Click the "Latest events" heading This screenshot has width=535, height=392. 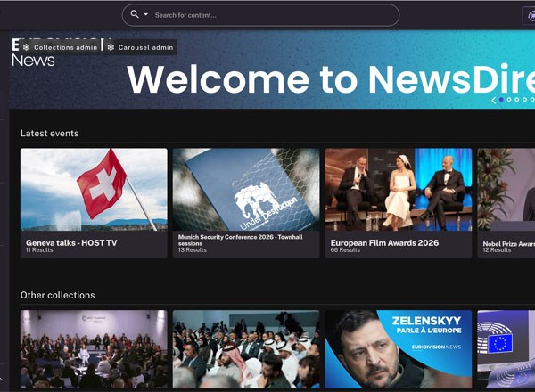tap(49, 134)
